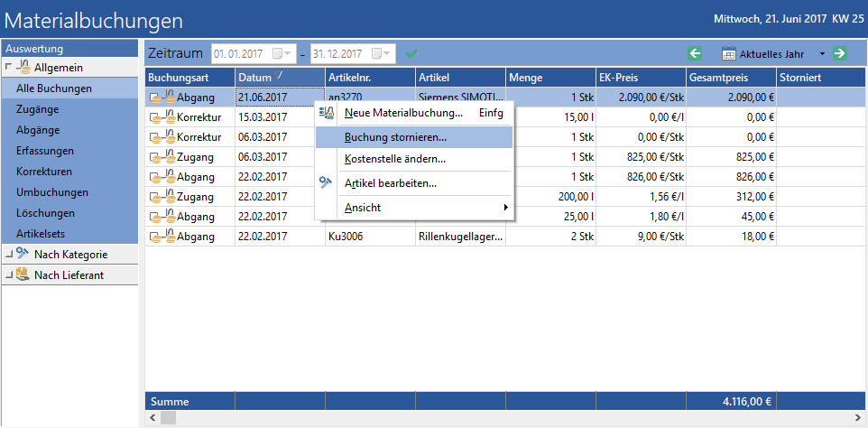Click the Artikel bearbeiten tools icon
This screenshot has height=428, width=868.
327,182
